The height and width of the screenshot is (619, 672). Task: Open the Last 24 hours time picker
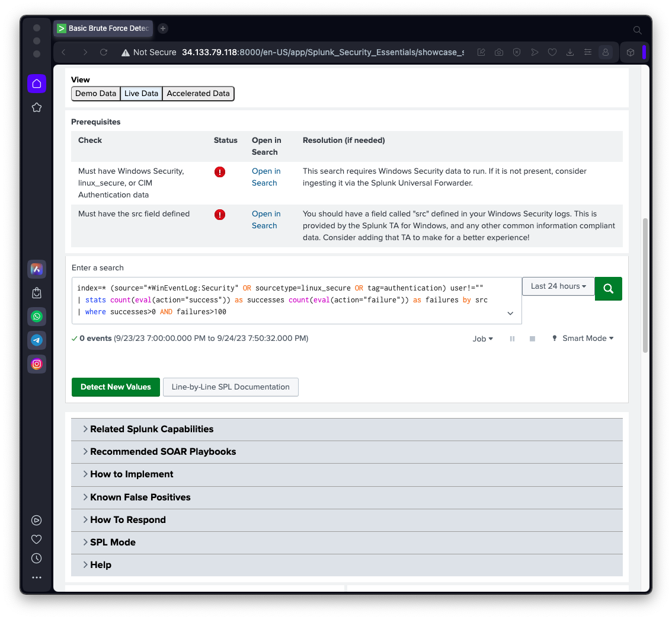pyautogui.click(x=558, y=286)
